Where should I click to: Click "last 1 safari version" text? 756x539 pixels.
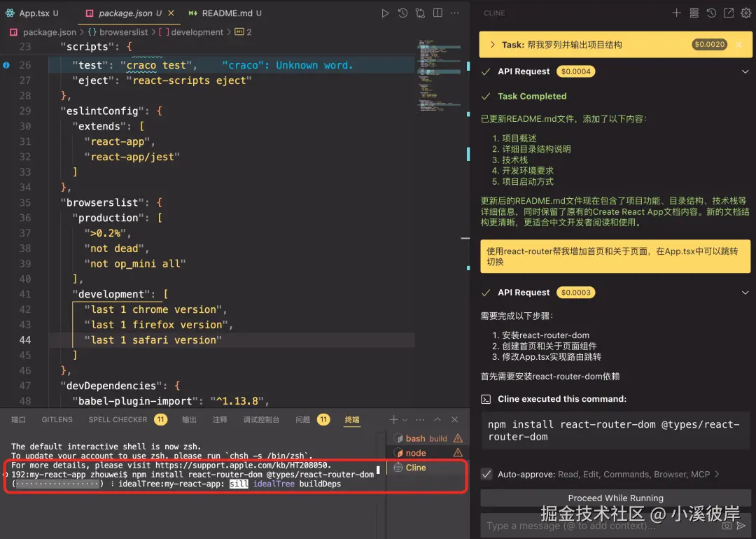click(x=153, y=340)
